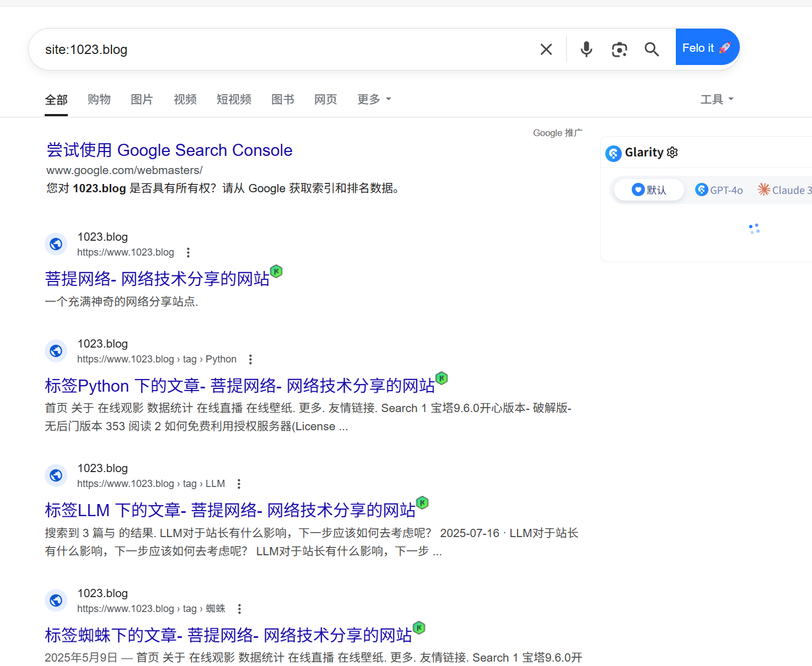Image resolution: width=812 pixels, height=666 pixels.
Task: Open the 工具 tools dropdown
Action: point(716,100)
